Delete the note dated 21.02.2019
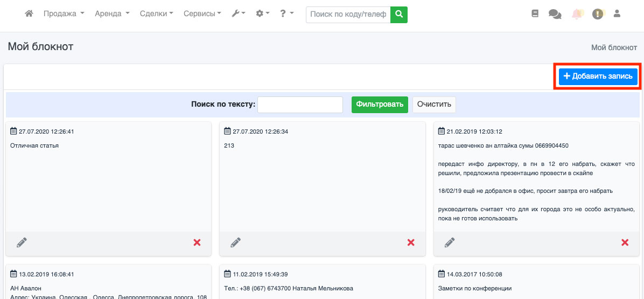The width and height of the screenshot is (644, 299). [625, 243]
